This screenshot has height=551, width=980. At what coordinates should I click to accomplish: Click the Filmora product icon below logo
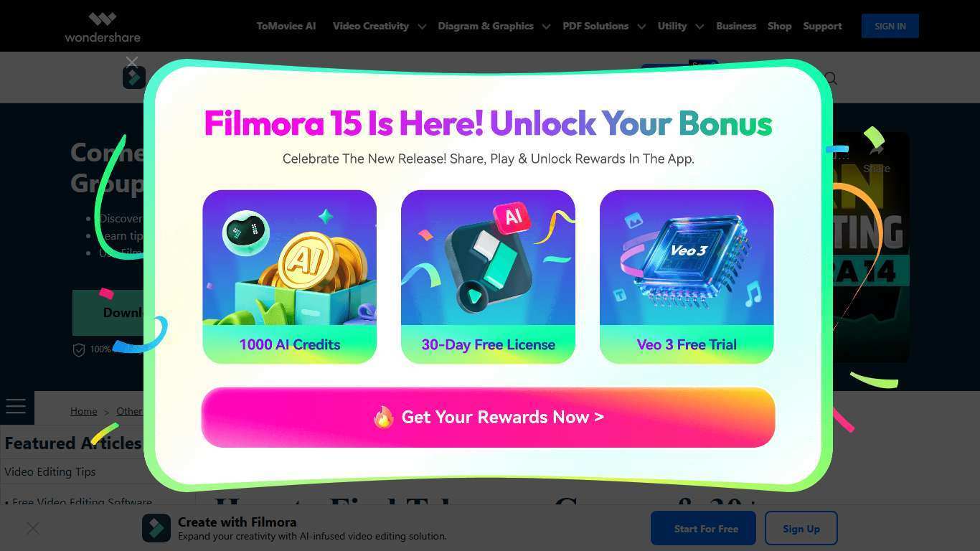click(x=133, y=77)
